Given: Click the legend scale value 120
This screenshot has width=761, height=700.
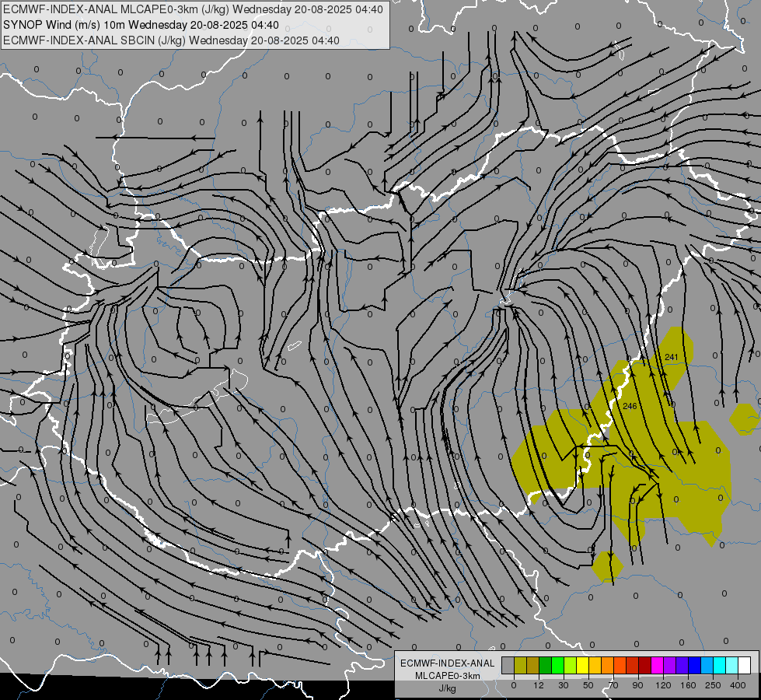Looking at the screenshot, I should (x=664, y=685).
